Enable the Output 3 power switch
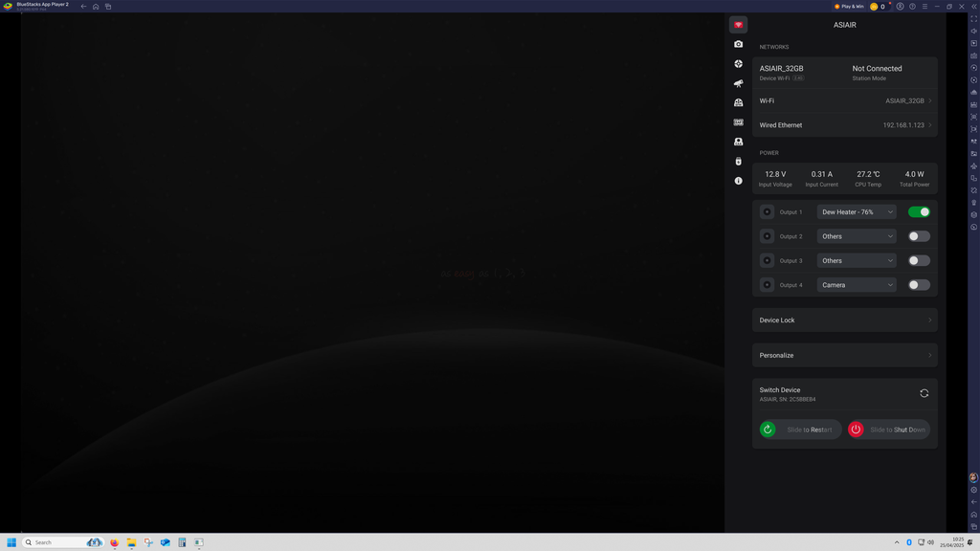The image size is (980, 551). coord(919,260)
